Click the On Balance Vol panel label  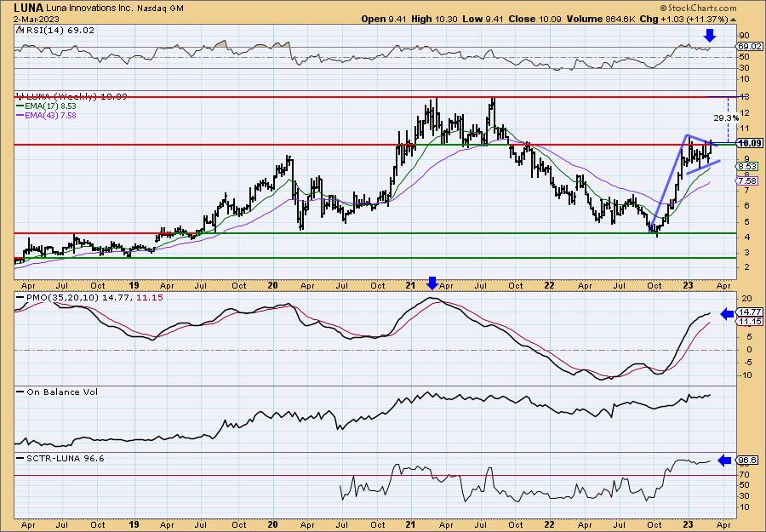point(61,392)
